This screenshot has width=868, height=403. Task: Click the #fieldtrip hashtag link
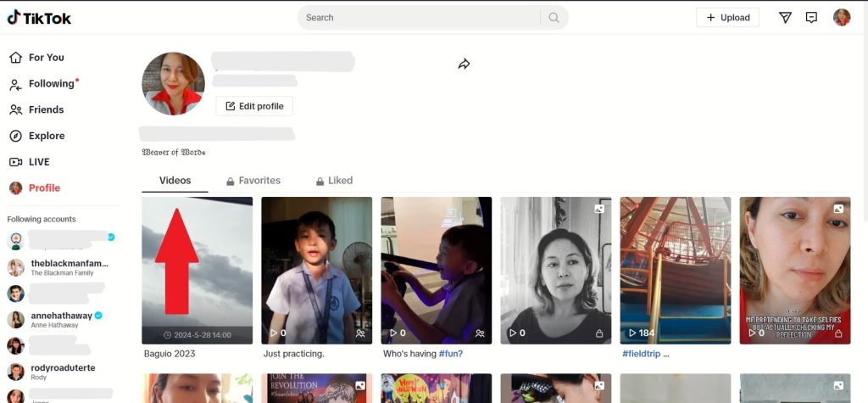coord(641,354)
